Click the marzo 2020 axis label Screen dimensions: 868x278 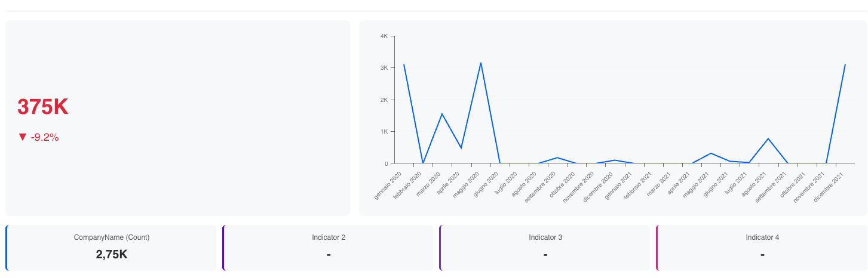tap(428, 184)
